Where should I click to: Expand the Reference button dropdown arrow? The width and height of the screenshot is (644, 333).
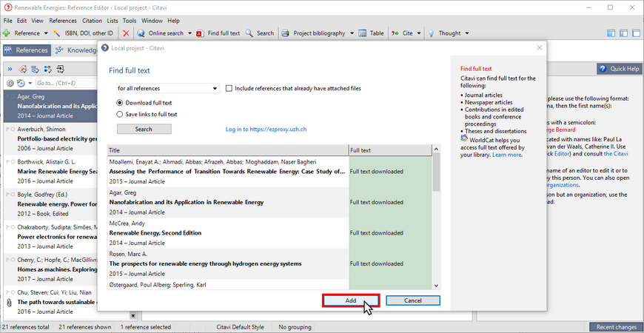point(46,33)
